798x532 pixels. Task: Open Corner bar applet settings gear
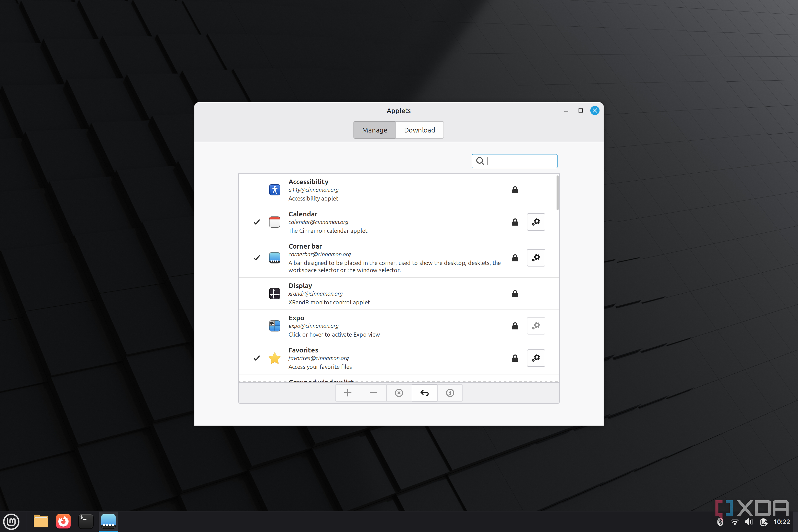coord(536,258)
